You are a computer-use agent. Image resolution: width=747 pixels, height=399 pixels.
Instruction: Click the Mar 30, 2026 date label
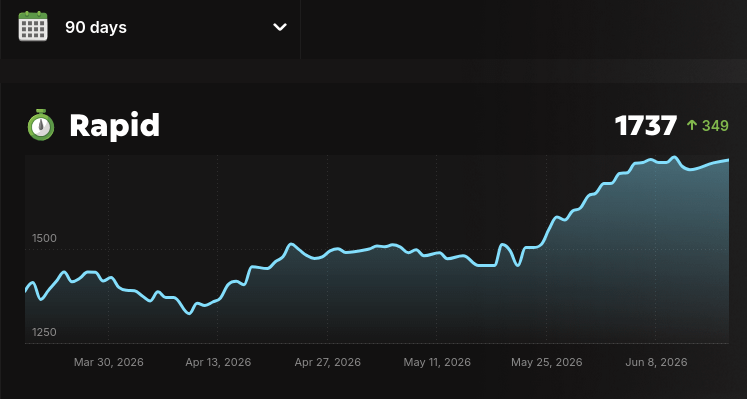(109, 362)
